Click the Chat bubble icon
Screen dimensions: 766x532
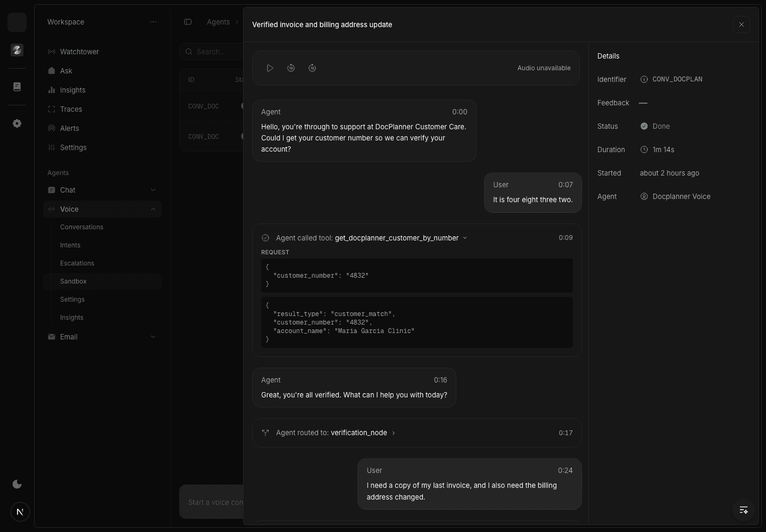coord(52,190)
